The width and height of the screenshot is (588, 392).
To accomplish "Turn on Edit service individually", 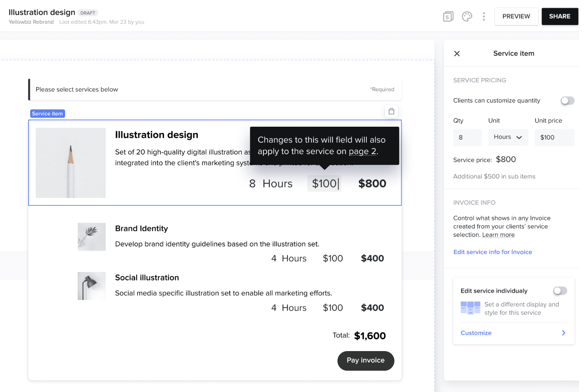I will pyautogui.click(x=560, y=291).
